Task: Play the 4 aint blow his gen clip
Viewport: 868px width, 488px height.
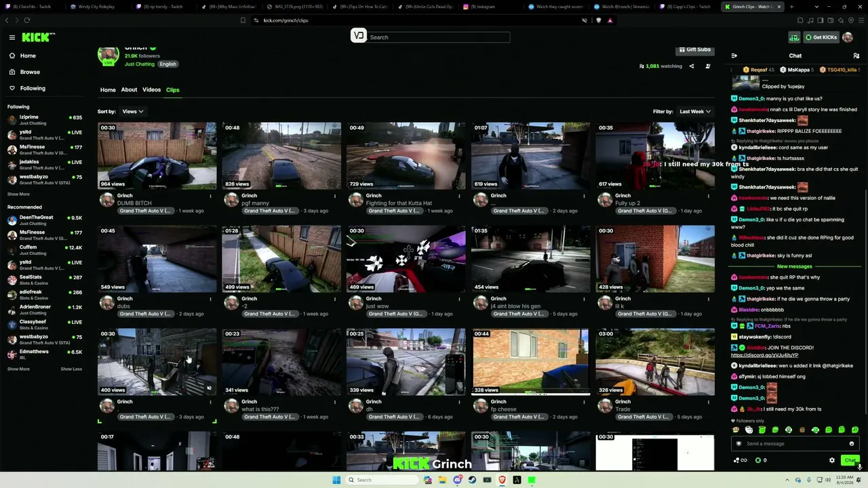Action: tap(530, 259)
